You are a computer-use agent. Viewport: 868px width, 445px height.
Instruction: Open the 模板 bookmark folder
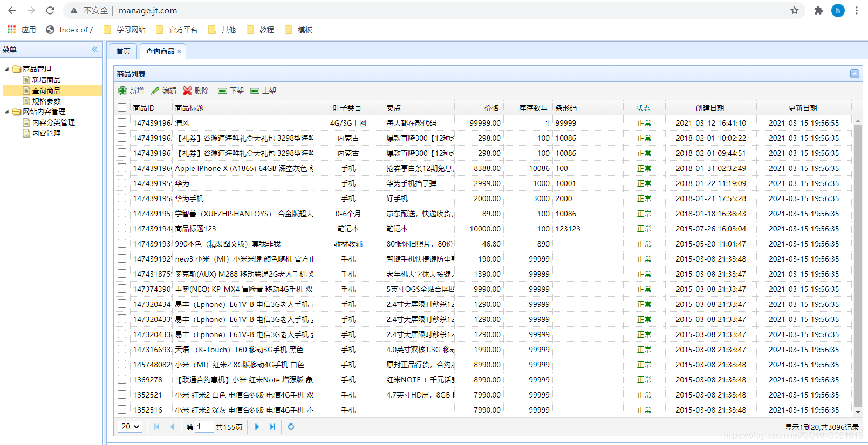pyautogui.click(x=298, y=30)
